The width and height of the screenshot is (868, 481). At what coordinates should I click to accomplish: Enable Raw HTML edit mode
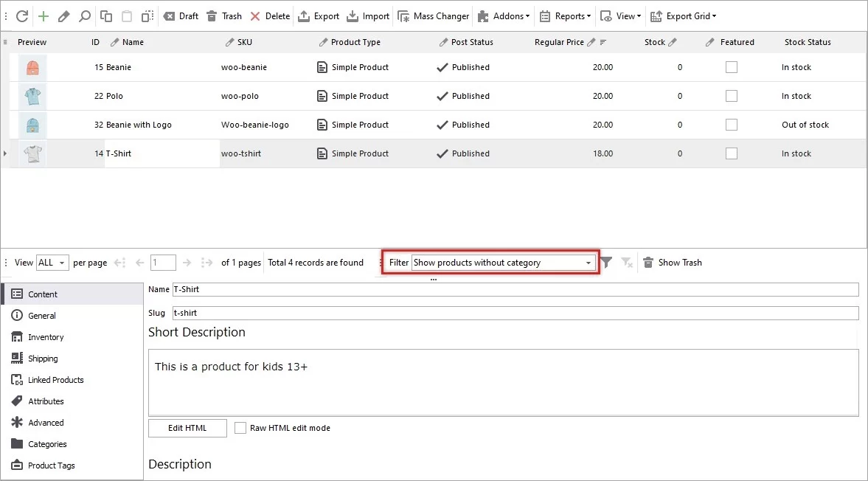(x=240, y=428)
